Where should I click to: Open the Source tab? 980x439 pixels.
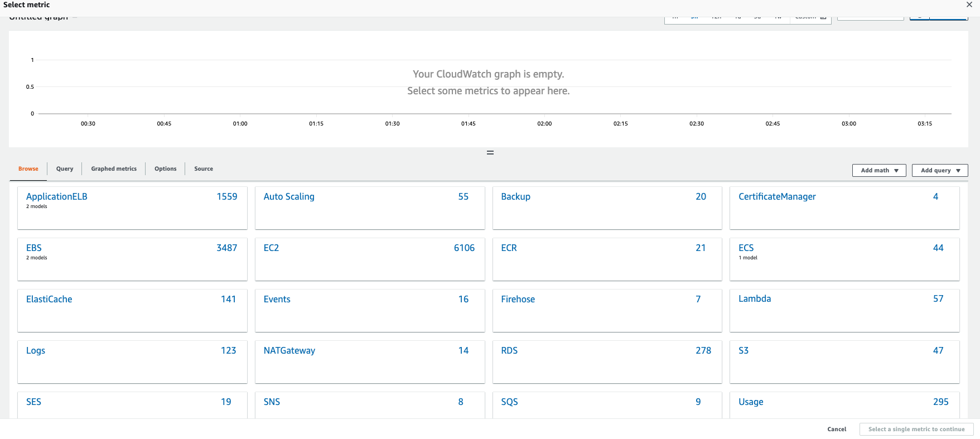click(x=204, y=168)
